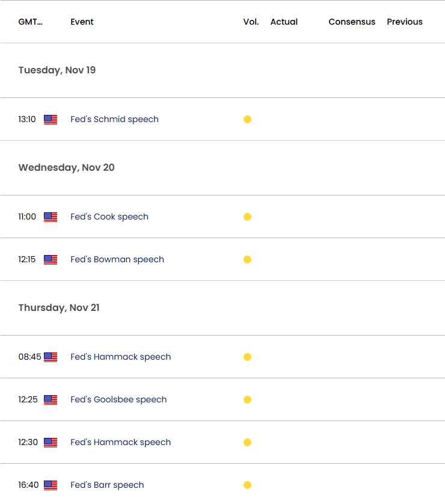Screen dimensions: 445x504
Task: Click the volatility dot for the 12:30 Hammack speech
Action: pos(247,442)
